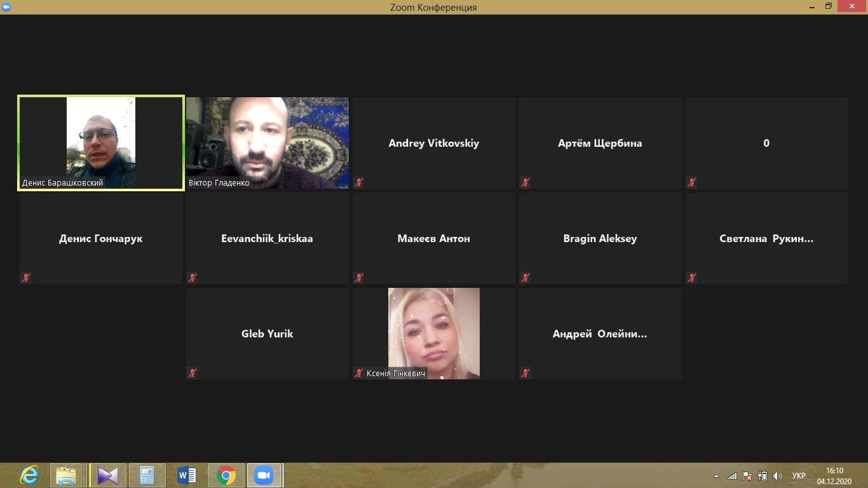Select Денис Барашковский video thumbnail
Screen dimensions: 868x488
click(x=101, y=142)
